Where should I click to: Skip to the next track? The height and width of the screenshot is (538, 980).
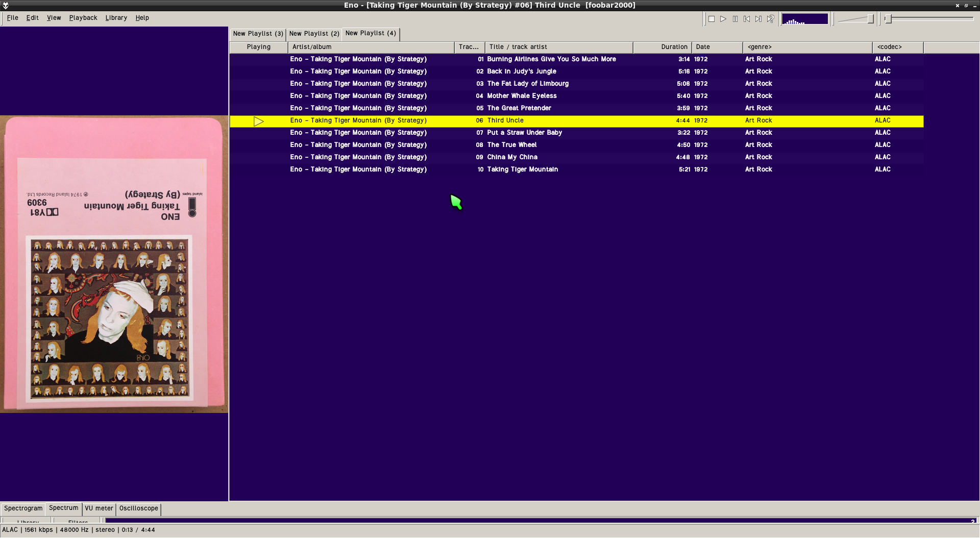[758, 19]
